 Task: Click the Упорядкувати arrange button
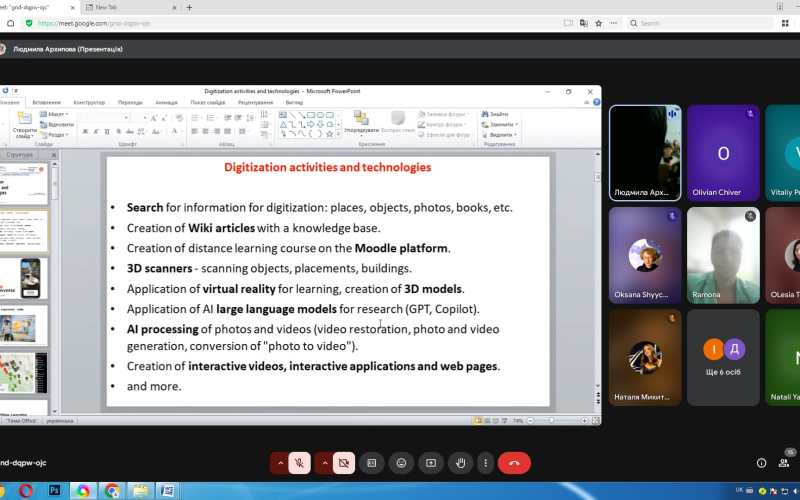pyautogui.click(x=361, y=123)
